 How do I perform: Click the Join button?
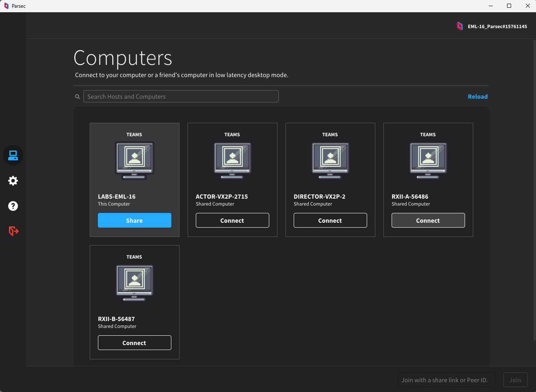515,380
